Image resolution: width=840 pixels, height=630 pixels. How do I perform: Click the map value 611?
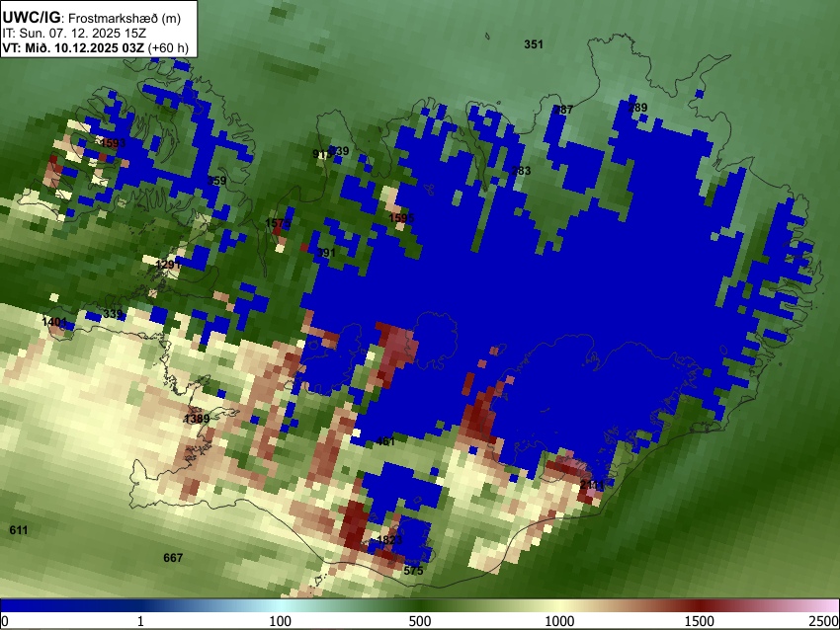(18, 530)
